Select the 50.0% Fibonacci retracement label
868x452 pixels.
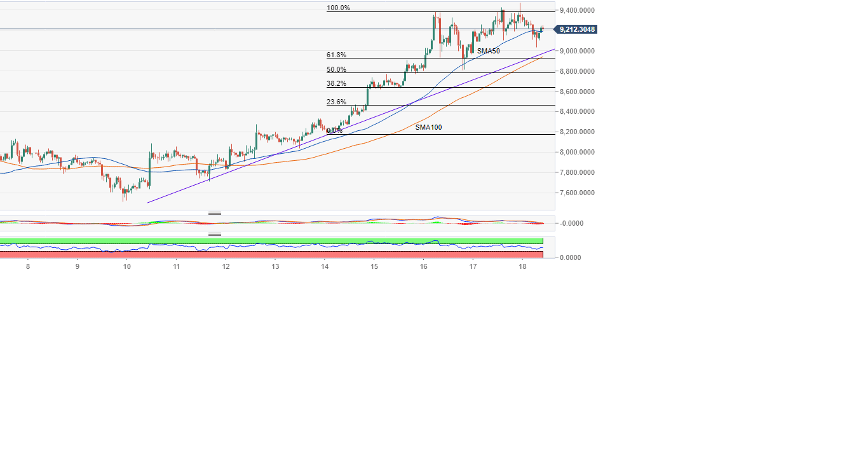[336, 70]
